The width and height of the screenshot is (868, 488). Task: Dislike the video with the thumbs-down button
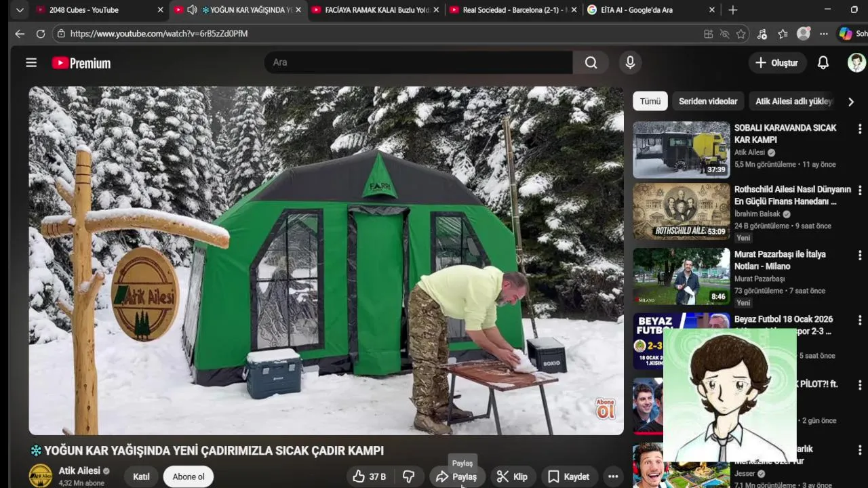pos(408,476)
